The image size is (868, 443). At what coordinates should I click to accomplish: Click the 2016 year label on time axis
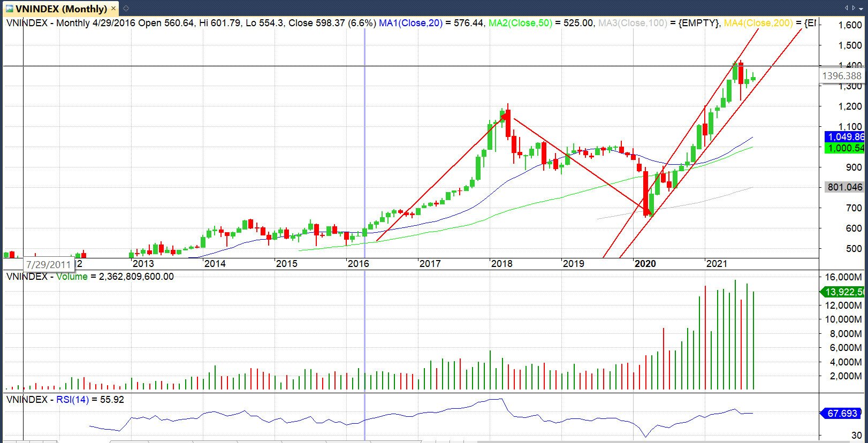pos(358,264)
